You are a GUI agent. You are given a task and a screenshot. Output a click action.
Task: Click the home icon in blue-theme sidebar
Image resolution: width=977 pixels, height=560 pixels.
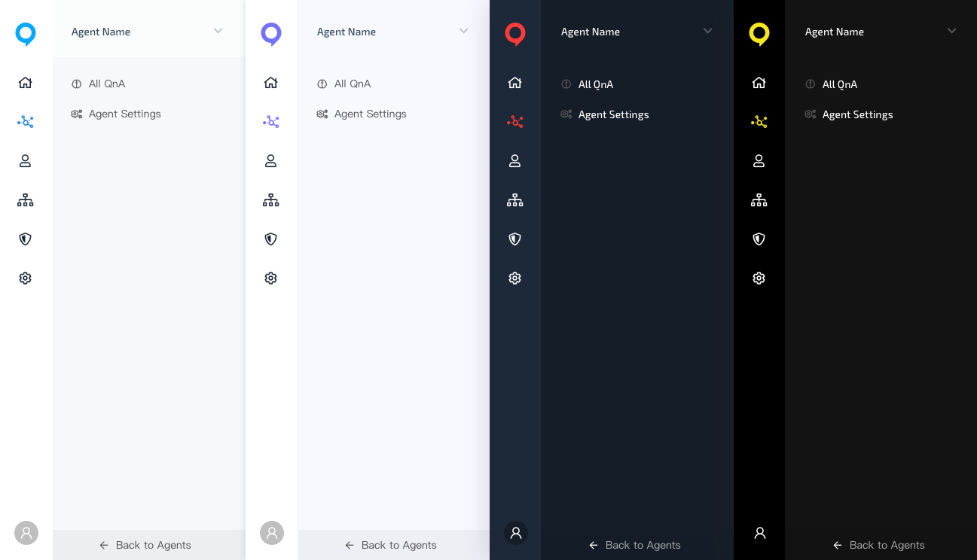(x=26, y=83)
